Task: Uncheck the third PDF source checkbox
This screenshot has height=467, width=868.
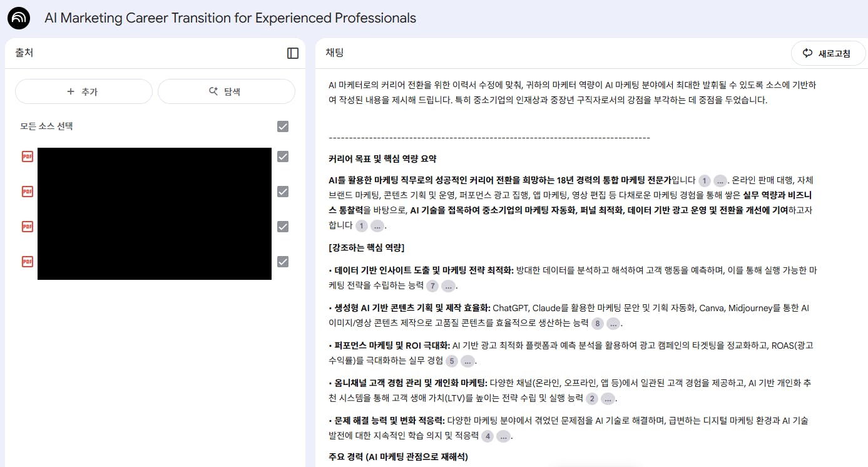Action: [283, 227]
